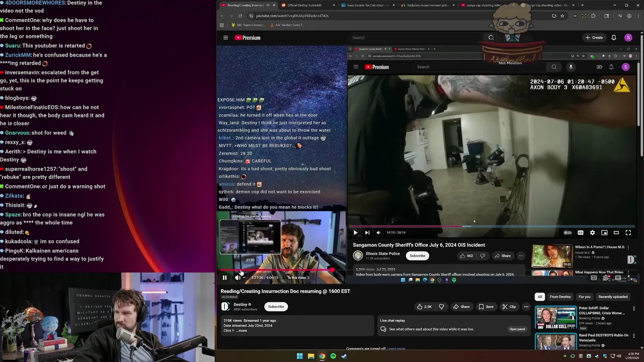Mute the outer video volume speaker icon
Screen dimensions: 644x362
237,278
